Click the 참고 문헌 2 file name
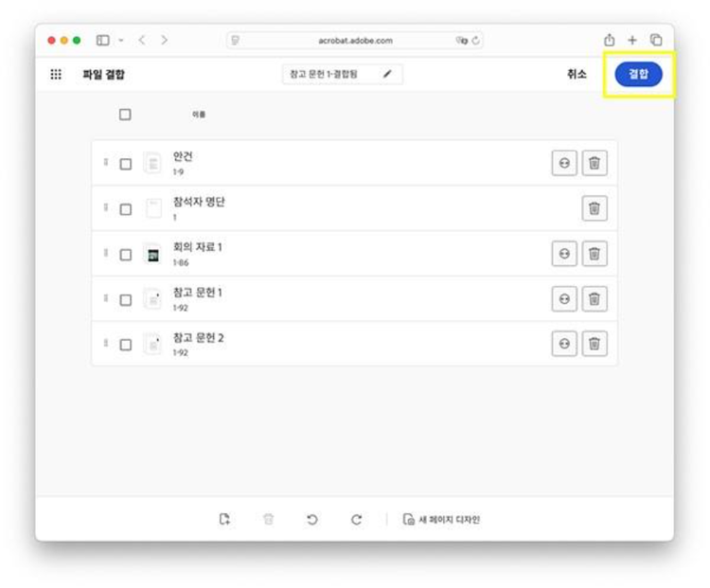The height and width of the screenshot is (588, 710). tap(199, 337)
